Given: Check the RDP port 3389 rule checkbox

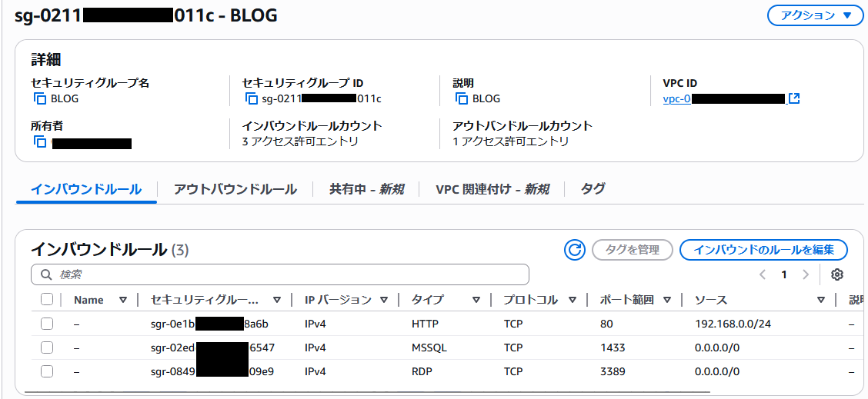Looking at the screenshot, I should point(47,371).
